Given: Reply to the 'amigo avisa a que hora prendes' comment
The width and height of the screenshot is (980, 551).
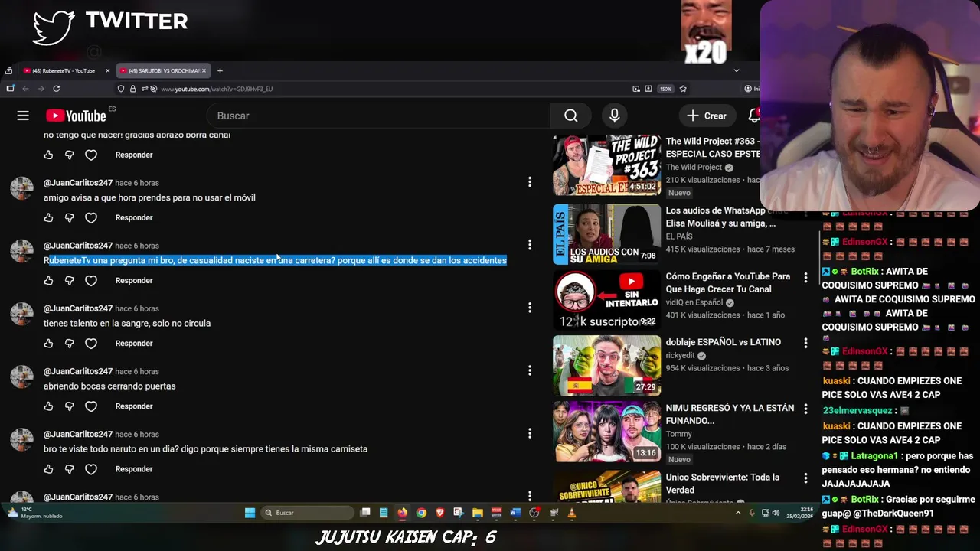Looking at the screenshot, I should point(134,217).
